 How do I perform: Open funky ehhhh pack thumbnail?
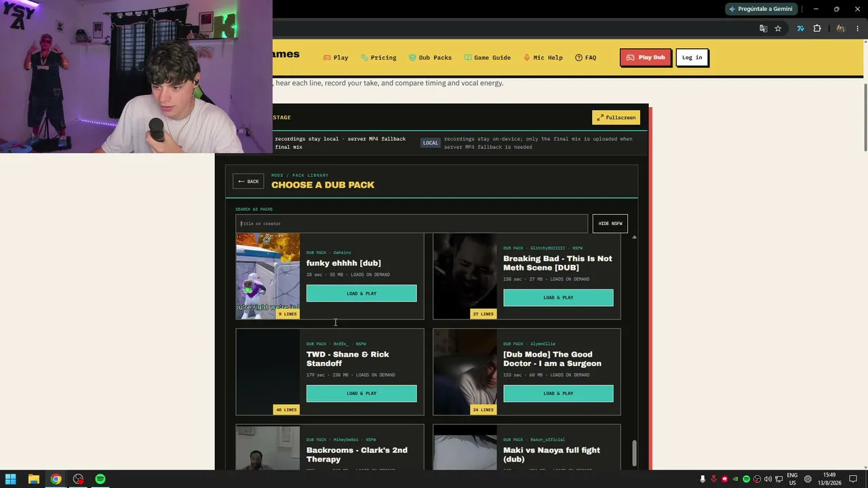268,276
